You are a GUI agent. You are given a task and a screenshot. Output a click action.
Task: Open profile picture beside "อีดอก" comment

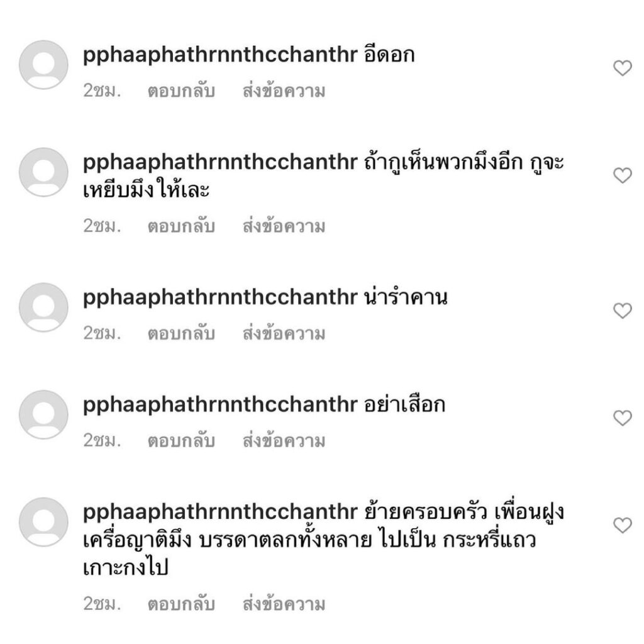pyautogui.click(x=43, y=65)
